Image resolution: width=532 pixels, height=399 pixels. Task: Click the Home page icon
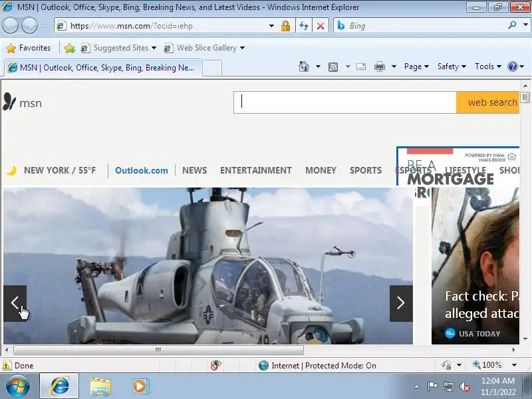[x=304, y=66]
